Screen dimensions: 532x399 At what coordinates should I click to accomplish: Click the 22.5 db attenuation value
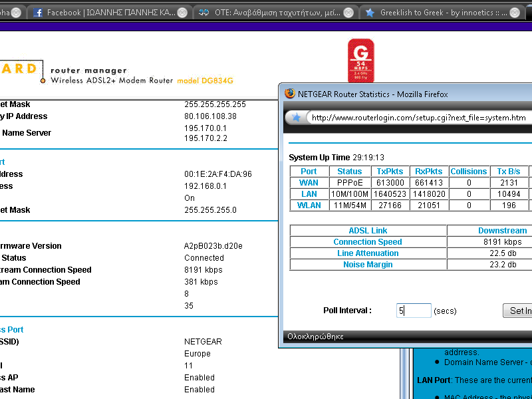click(x=503, y=253)
